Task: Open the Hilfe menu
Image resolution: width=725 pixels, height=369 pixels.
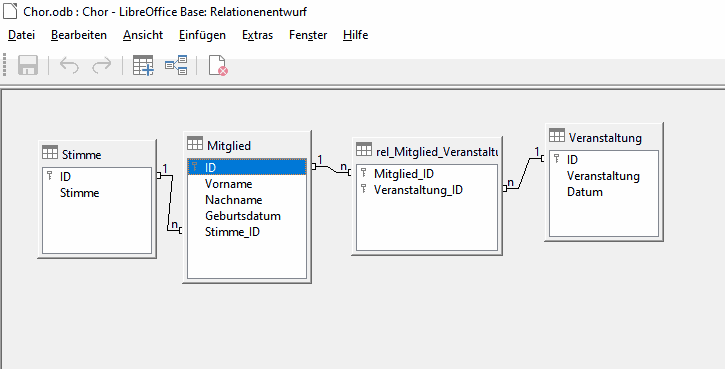Action: click(x=356, y=35)
